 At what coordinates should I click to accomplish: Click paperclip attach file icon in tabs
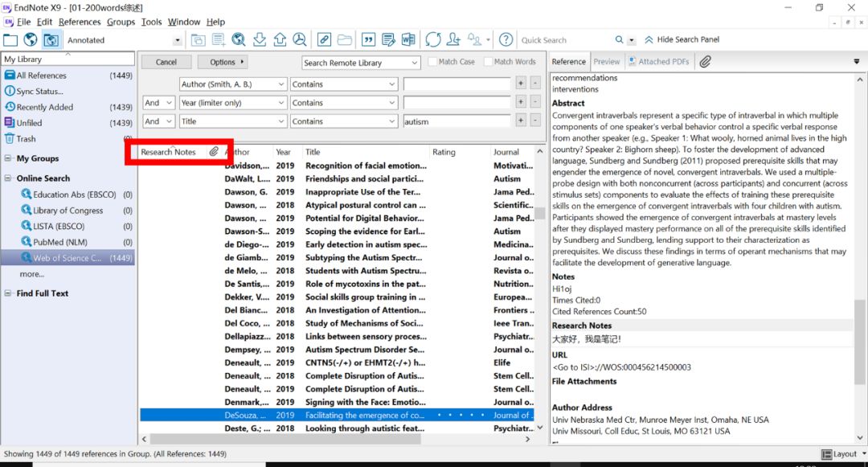click(705, 61)
